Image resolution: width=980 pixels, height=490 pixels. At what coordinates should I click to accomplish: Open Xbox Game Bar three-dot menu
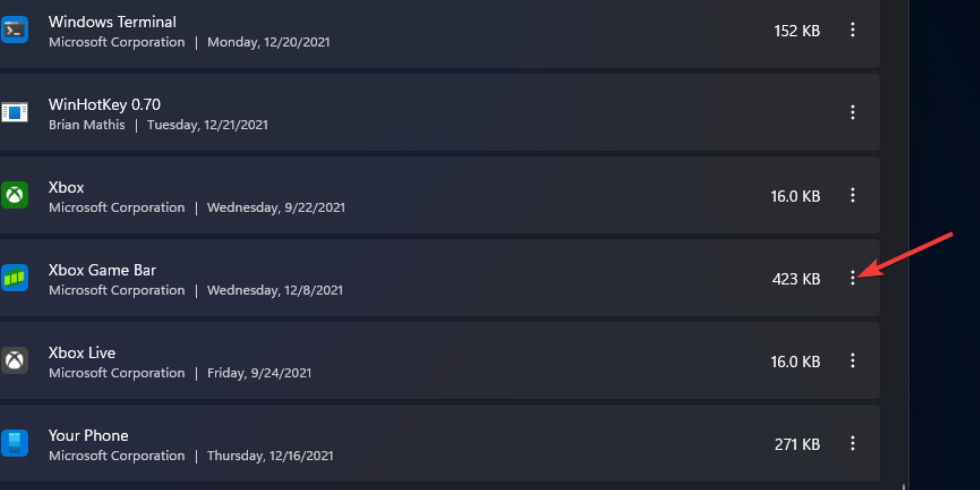click(853, 278)
